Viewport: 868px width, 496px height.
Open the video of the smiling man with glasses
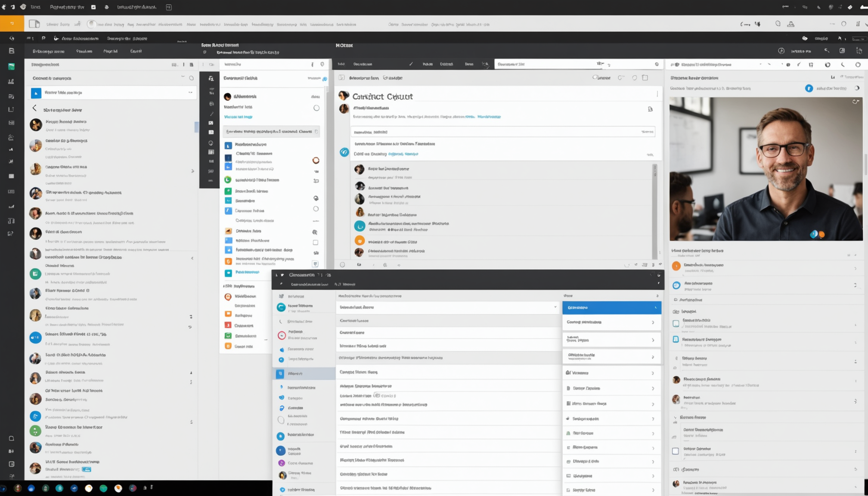click(x=766, y=169)
